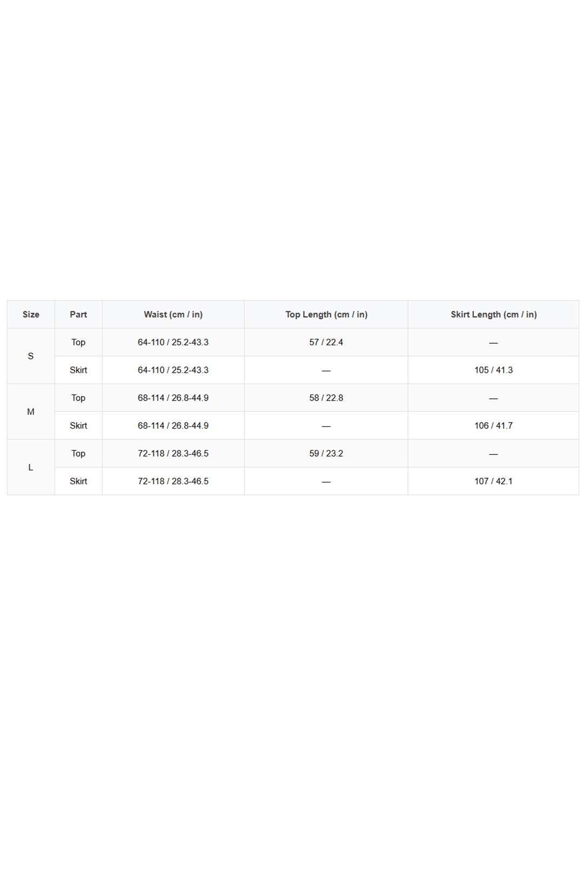
Task: Select the Waist (cm / in) header
Action: point(173,315)
